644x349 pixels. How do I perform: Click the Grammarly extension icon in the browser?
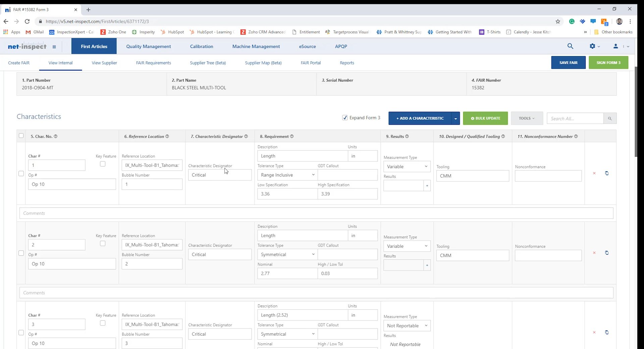click(572, 21)
